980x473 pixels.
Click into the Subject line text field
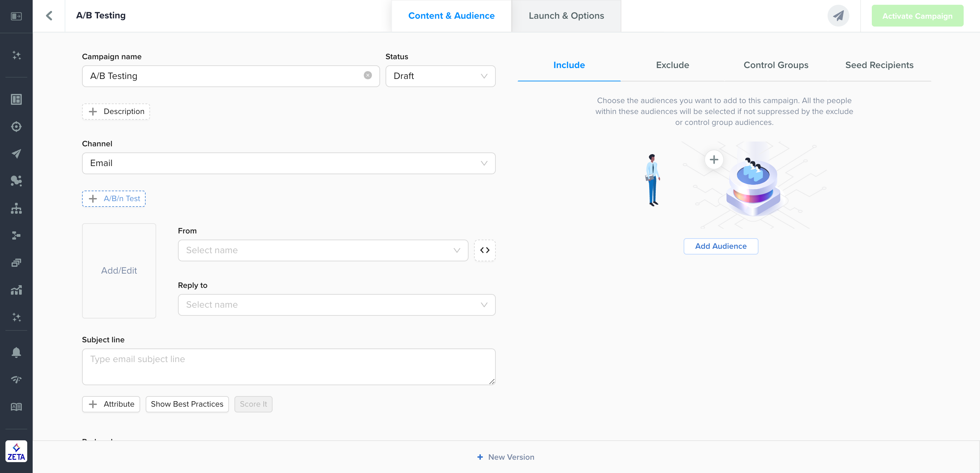(288, 366)
